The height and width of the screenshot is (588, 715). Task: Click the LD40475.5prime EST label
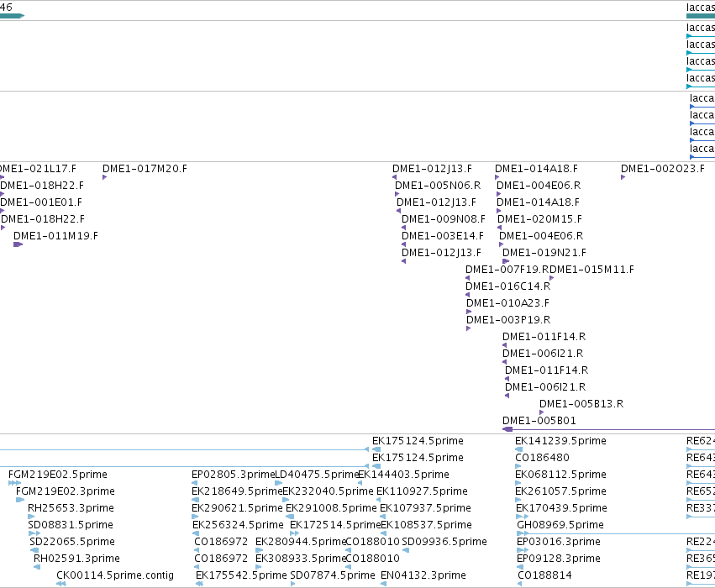point(317,475)
